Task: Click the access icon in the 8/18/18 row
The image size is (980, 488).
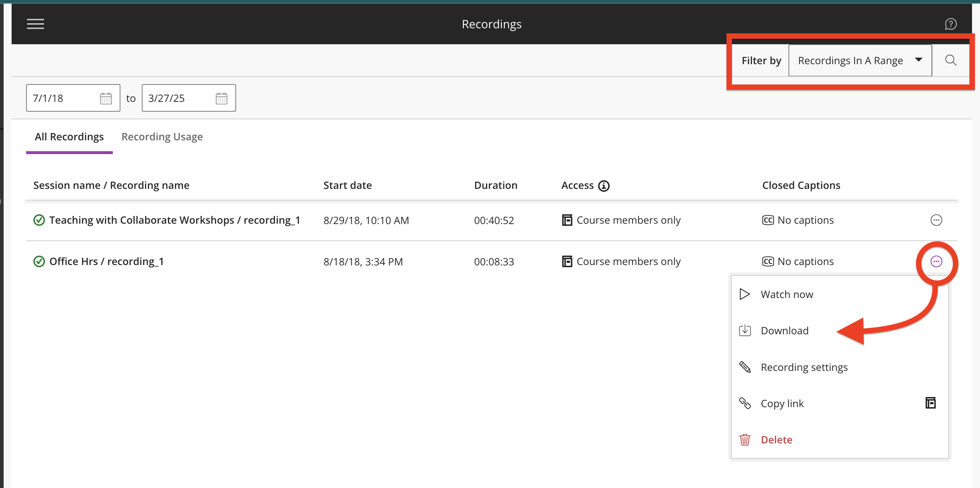Action: point(567,261)
